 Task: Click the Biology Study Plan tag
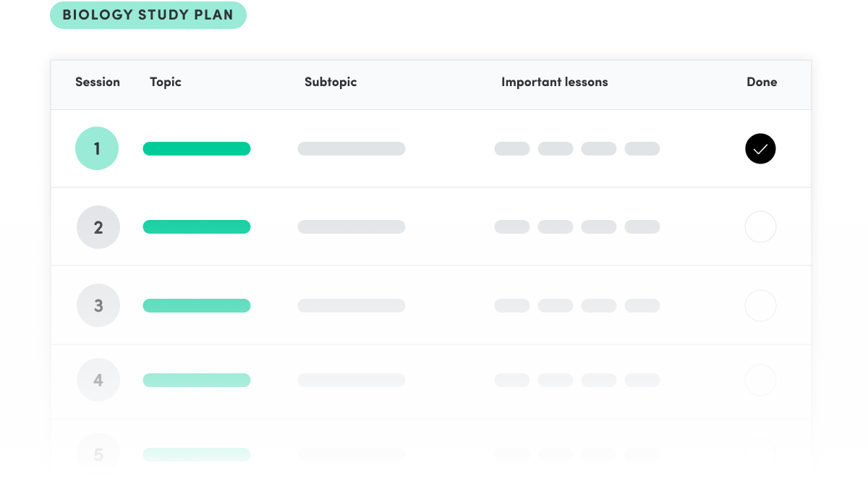148,15
